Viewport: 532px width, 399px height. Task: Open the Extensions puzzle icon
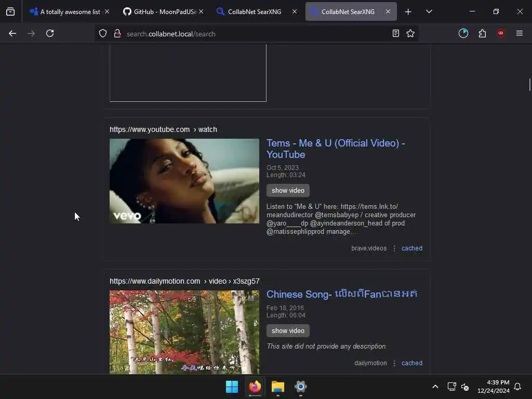[483, 34]
